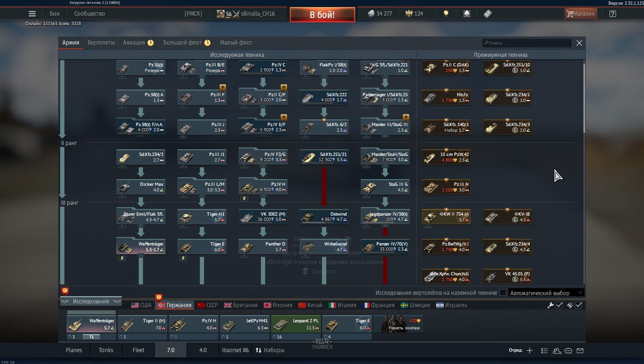Open the contacts friends icon
Viewport: 644px width, 364px height.
tap(557, 350)
